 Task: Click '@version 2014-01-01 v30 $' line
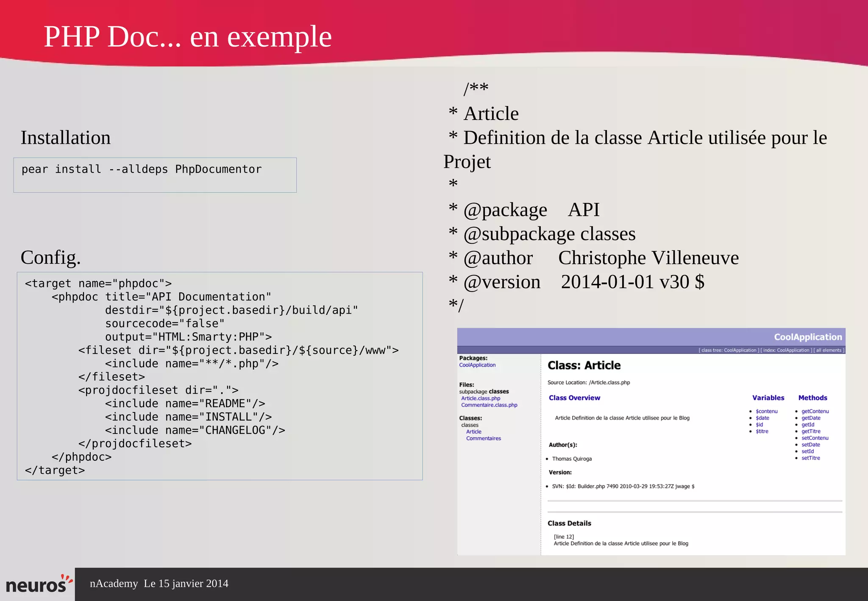click(x=576, y=282)
